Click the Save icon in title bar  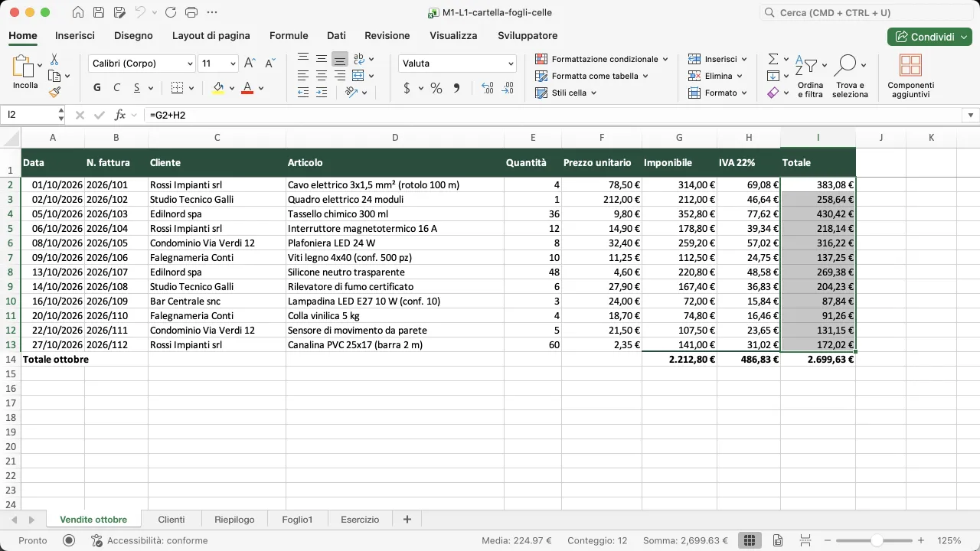tap(99, 12)
